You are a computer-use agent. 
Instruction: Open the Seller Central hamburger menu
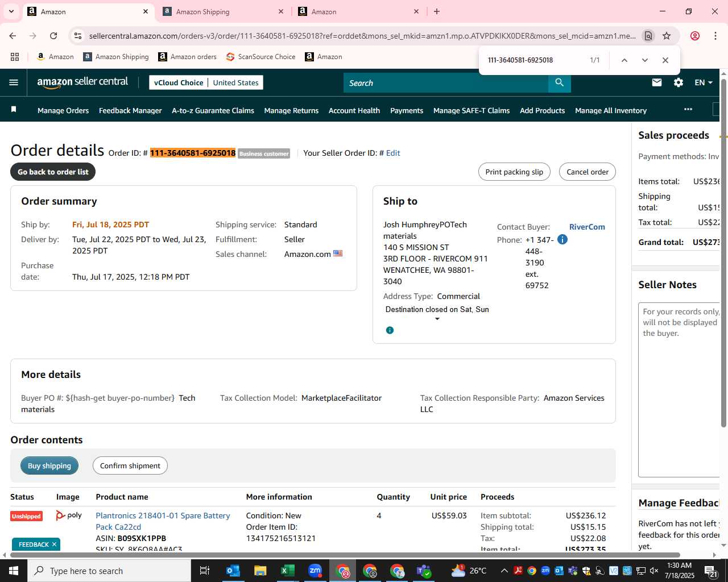14,82
